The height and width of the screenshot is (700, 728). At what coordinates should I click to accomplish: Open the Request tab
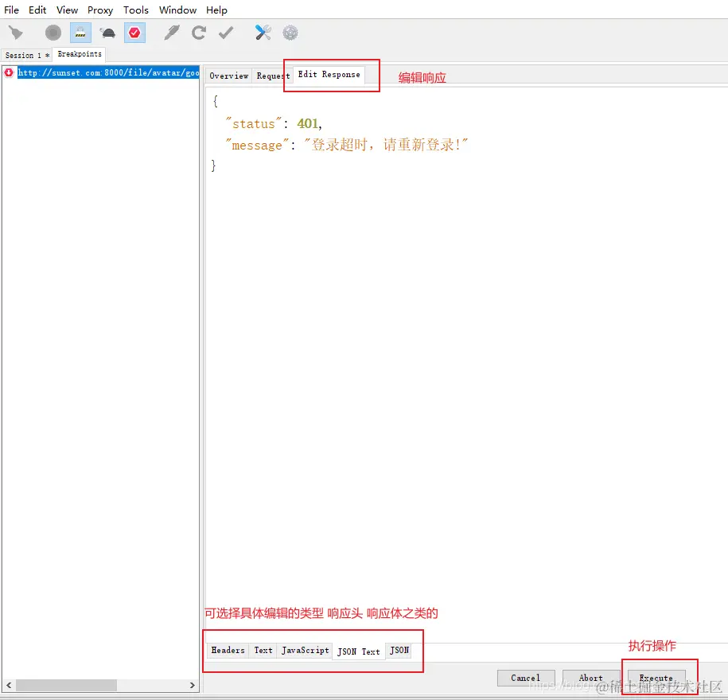(273, 76)
